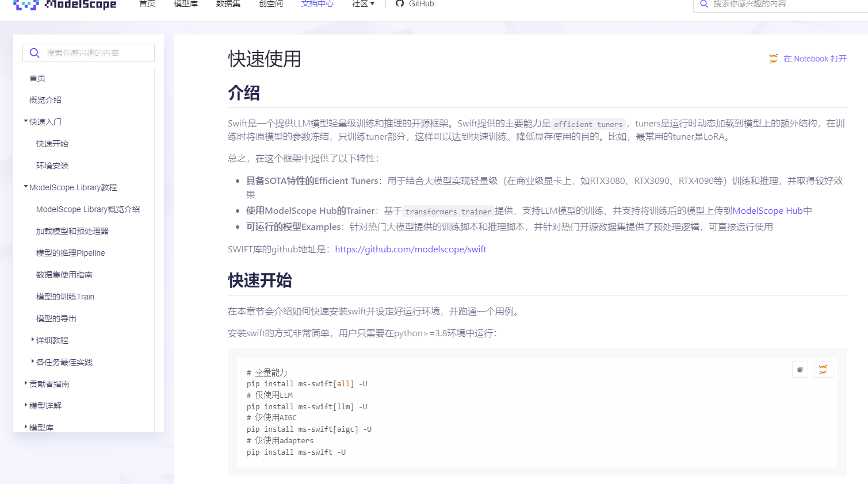This screenshot has width=868, height=484.
Task: Open 数据集使用指南 item
Action: pos(64,275)
